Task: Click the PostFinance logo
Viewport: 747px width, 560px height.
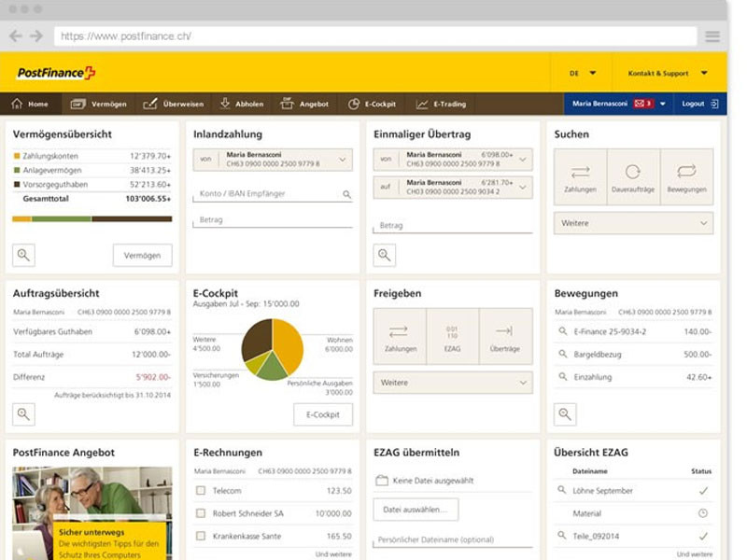Action: tap(56, 73)
